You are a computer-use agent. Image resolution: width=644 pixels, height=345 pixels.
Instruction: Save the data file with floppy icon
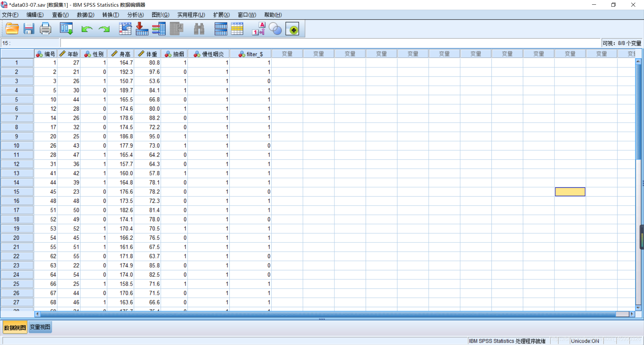point(29,29)
